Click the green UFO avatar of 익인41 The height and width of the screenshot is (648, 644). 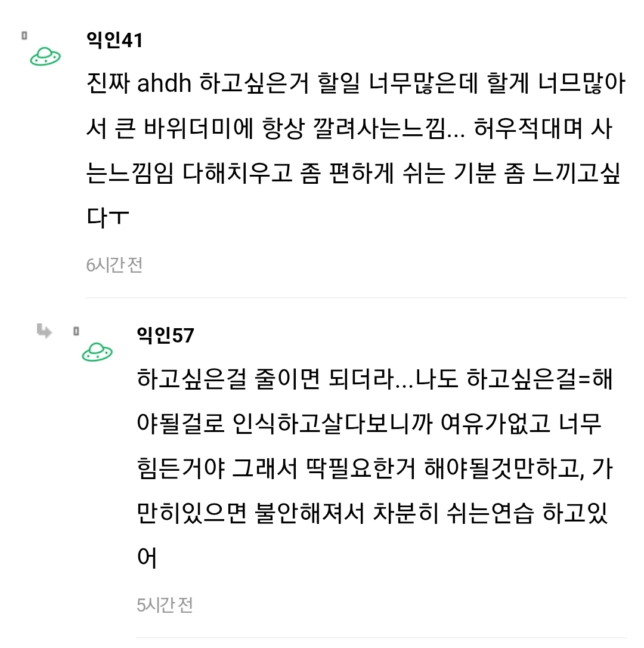tap(45, 57)
